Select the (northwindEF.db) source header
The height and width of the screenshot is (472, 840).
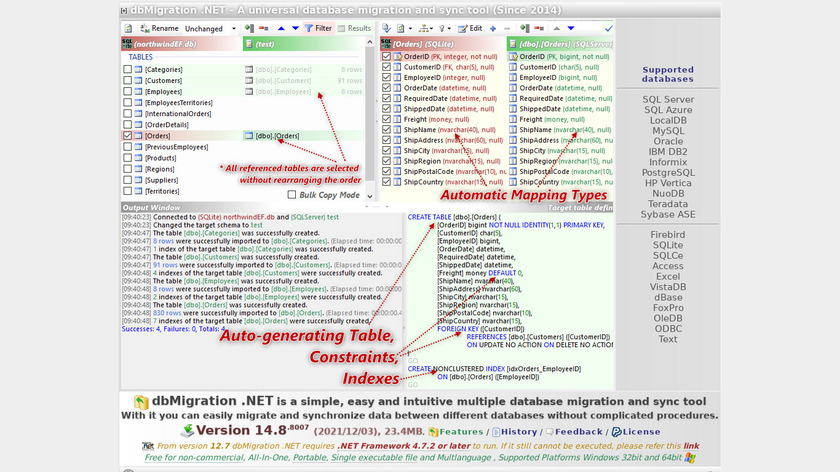tap(182, 44)
